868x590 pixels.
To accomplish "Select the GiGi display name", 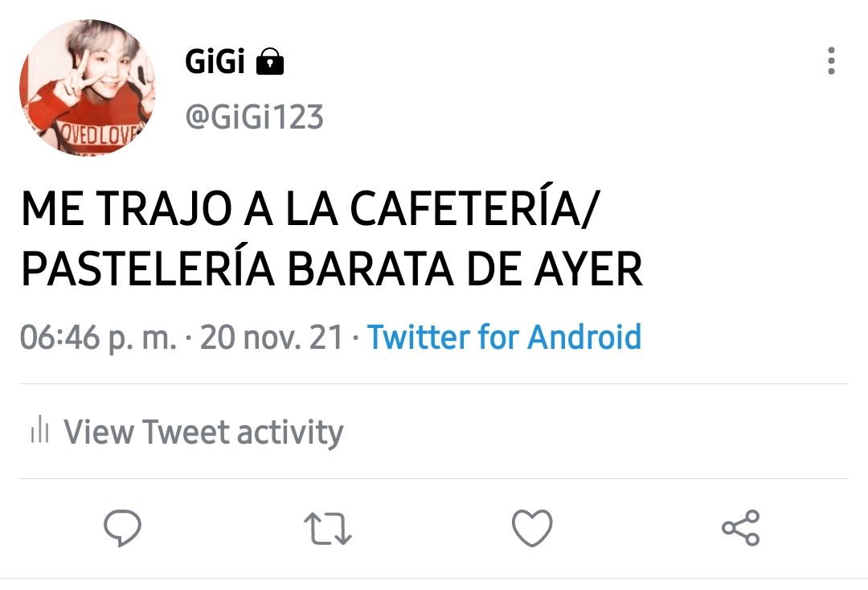I will (x=215, y=61).
